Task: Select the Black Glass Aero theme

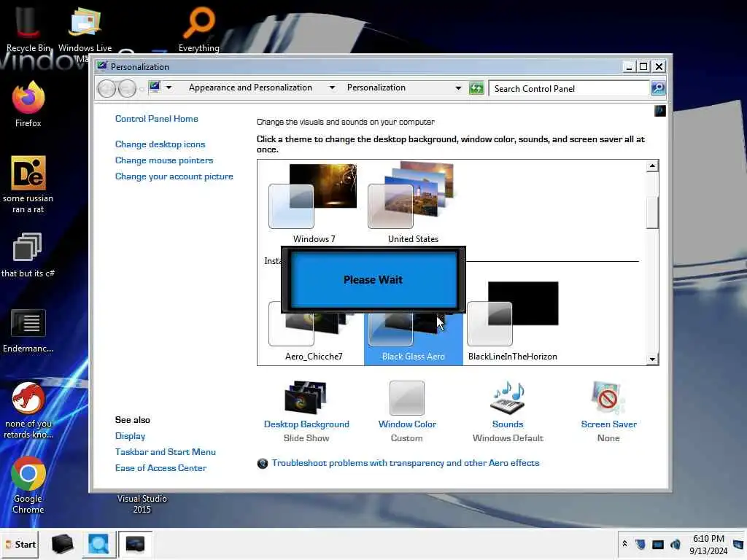Action: coord(413,338)
